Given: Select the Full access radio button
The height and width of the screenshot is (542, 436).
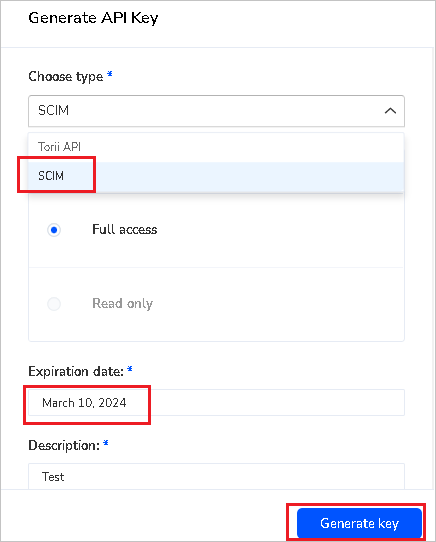Looking at the screenshot, I should pos(54,230).
